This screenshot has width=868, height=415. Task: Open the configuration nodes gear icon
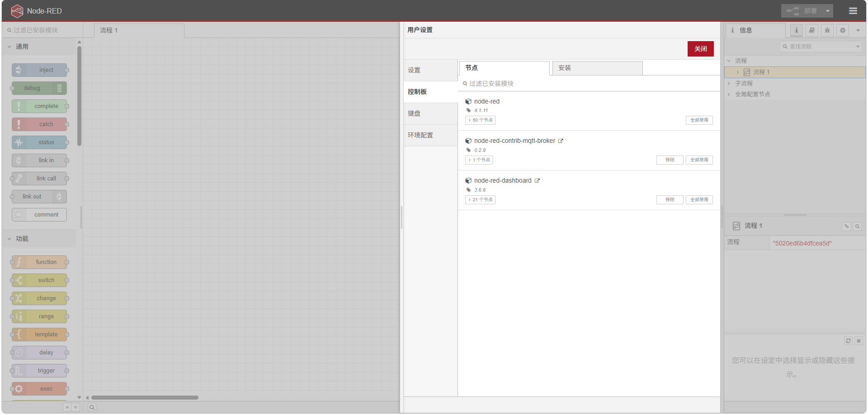tap(843, 30)
